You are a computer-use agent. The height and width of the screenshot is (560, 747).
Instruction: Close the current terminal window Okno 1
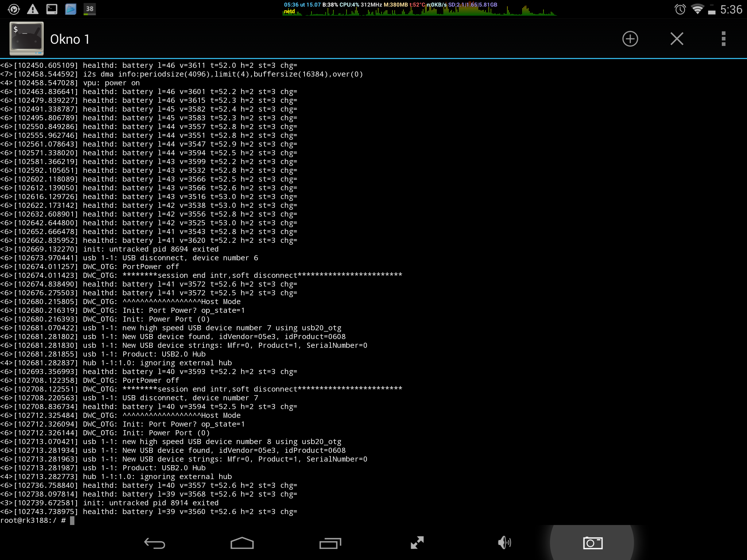pyautogui.click(x=677, y=39)
